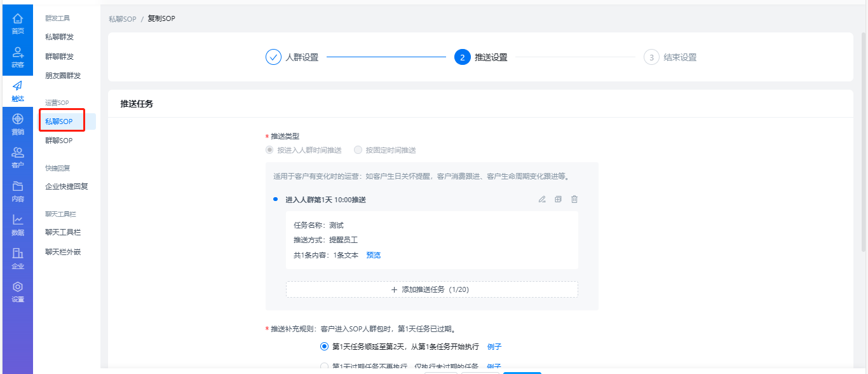Open the 数据 data chart icon
Viewport: 868px width, 374px height.
point(18,221)
